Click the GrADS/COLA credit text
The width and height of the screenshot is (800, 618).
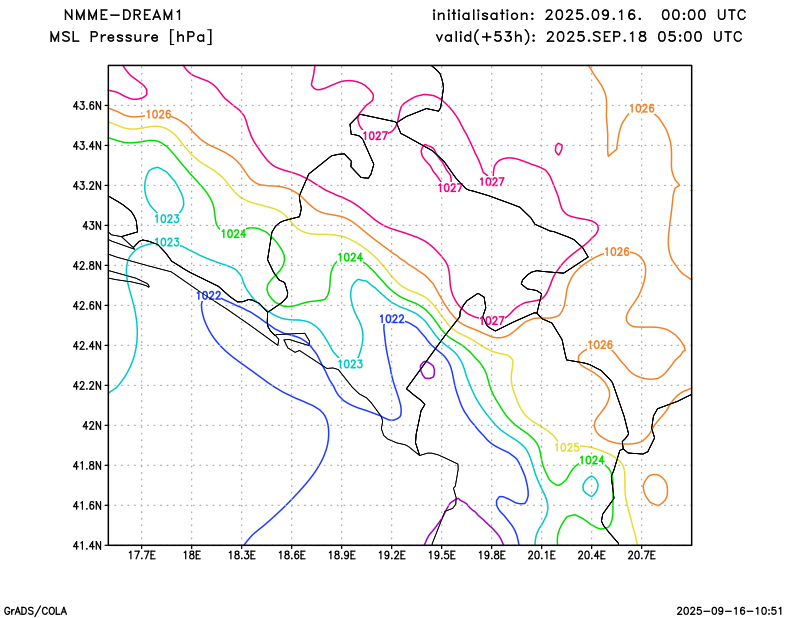[x=35, y=611]
